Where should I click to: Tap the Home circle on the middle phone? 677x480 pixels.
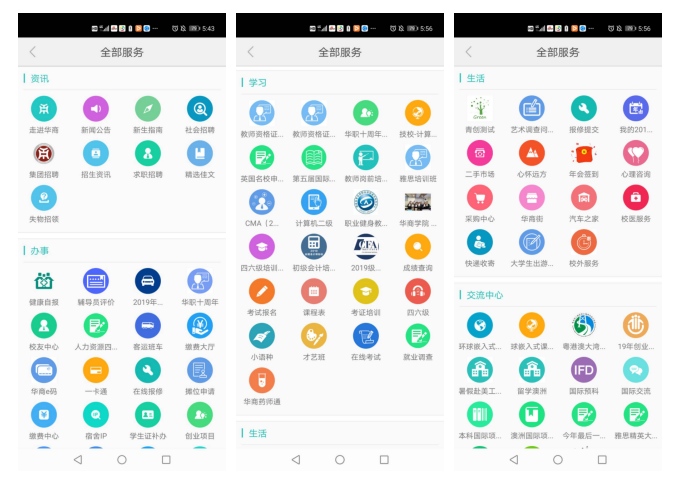[x=340, y=460]
